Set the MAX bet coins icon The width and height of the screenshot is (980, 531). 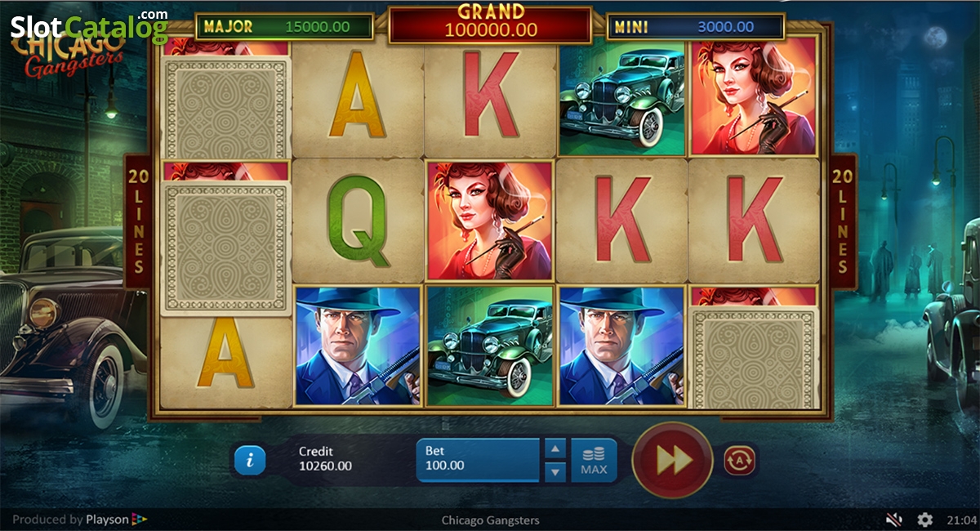594,460
